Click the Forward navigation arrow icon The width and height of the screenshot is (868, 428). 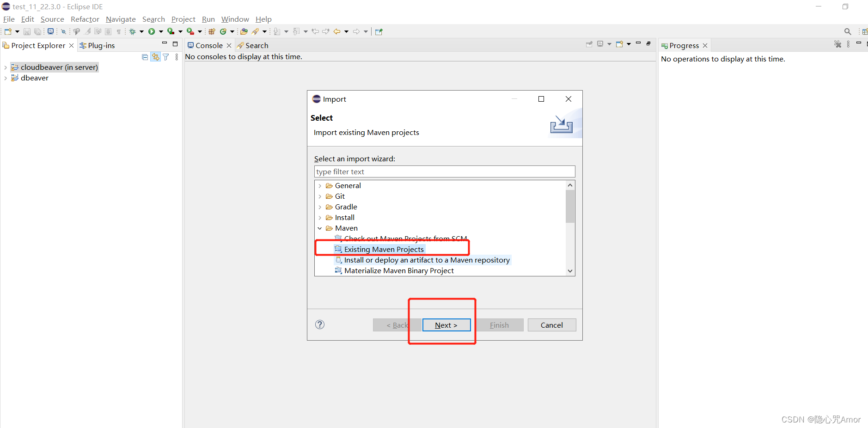tap(356, 31)
